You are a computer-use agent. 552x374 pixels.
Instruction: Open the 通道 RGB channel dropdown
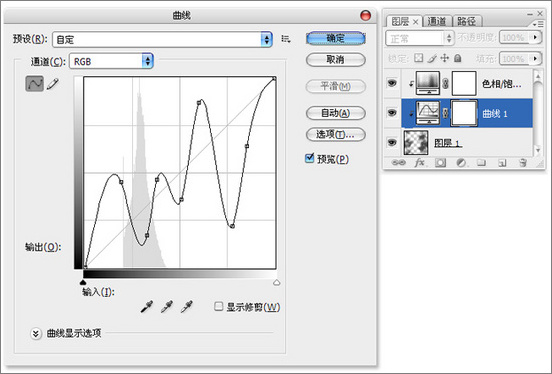click(111, 61)
